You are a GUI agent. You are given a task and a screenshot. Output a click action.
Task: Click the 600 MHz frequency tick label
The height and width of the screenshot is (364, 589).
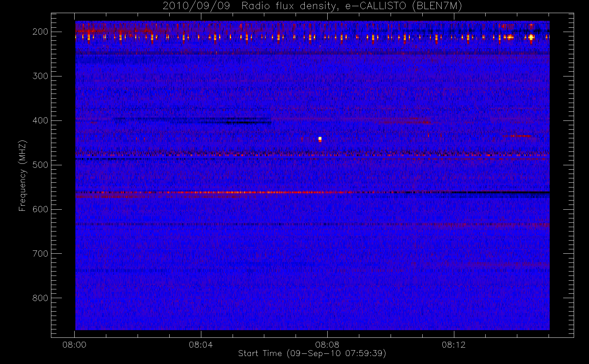40,209
